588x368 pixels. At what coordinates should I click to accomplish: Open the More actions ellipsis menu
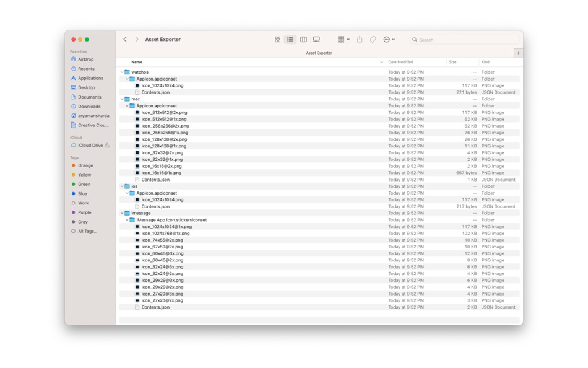click(389, 40)
